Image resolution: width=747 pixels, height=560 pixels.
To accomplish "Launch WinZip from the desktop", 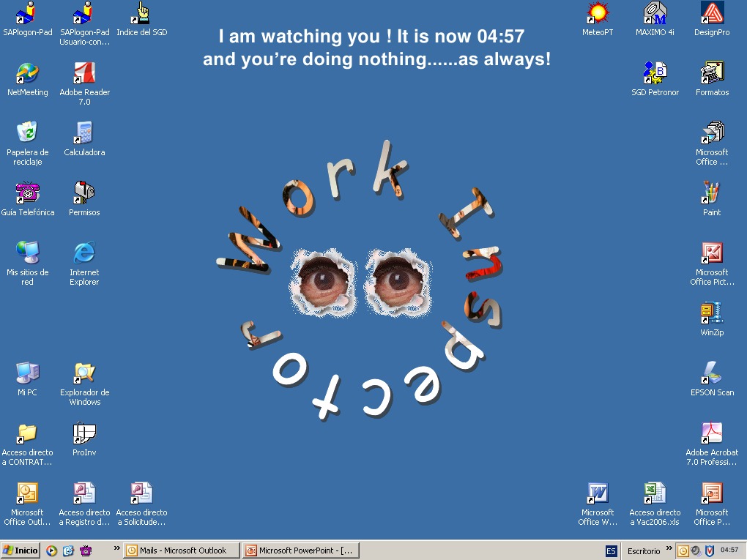I will [711, 313].
